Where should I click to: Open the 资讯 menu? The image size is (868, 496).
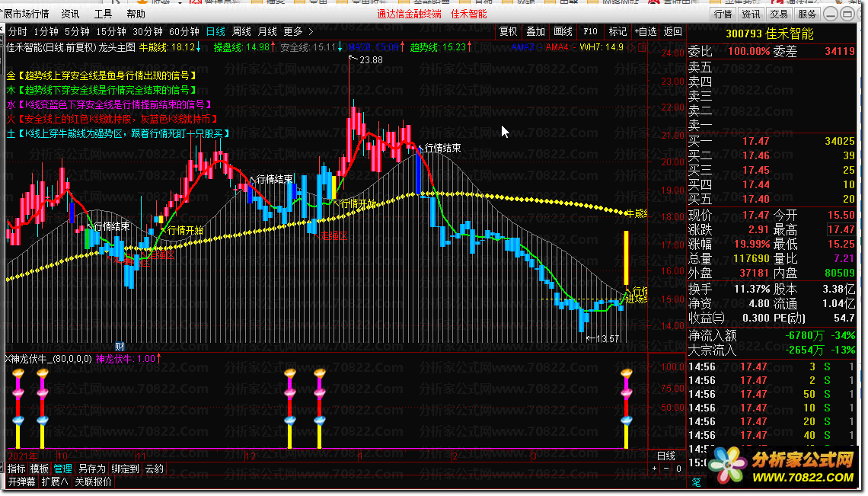point(70,13)
